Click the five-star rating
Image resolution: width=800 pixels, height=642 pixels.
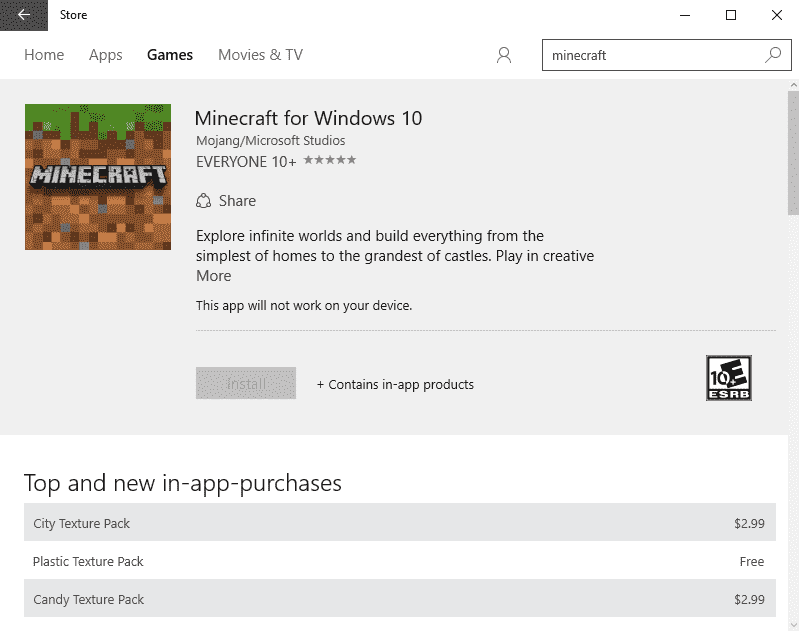tap(330, 160)
